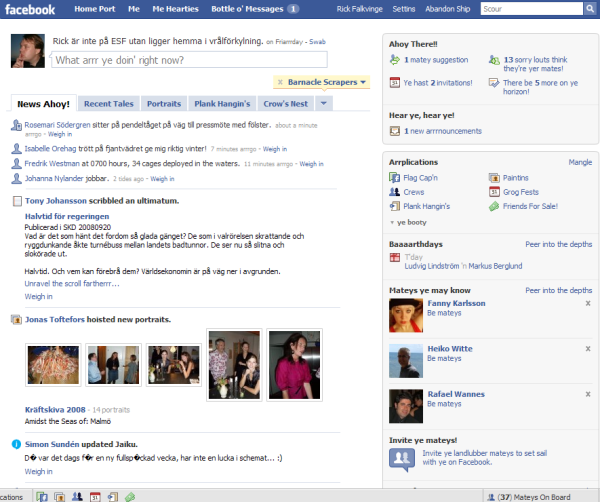Image resolution: width=600 pixels, height=502 pixels.
Task: Click Rick Falkvinge's profile picture
Action: tap(28, 51)
